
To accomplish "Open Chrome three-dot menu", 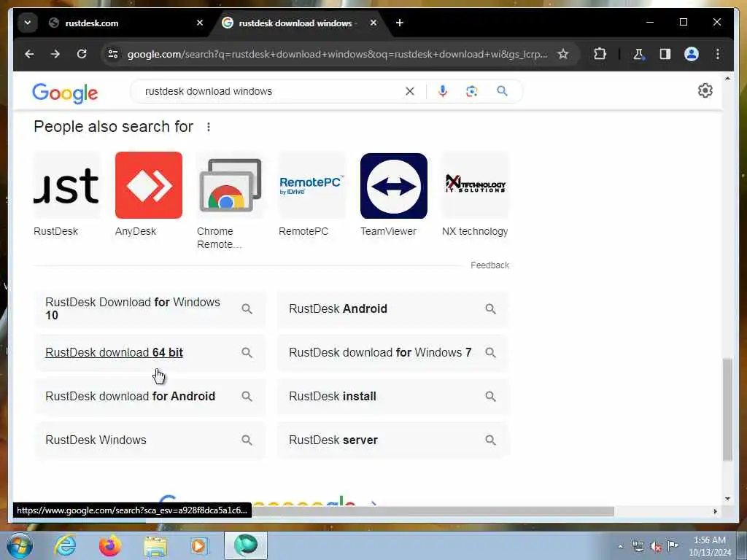I will pyautogui.click(x=718, y=54).
